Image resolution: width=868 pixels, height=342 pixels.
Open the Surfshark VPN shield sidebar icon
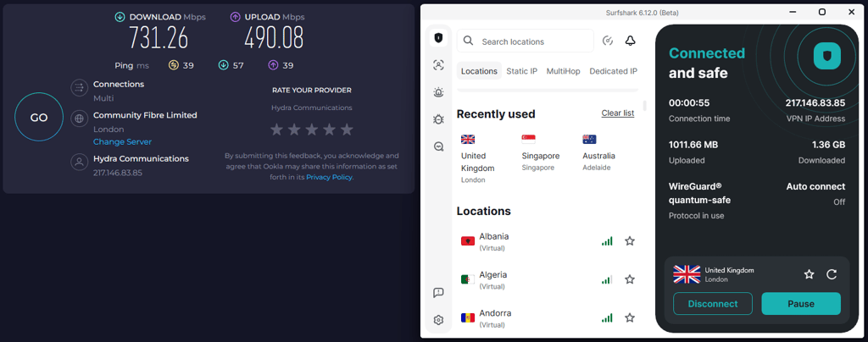point(438,38)
